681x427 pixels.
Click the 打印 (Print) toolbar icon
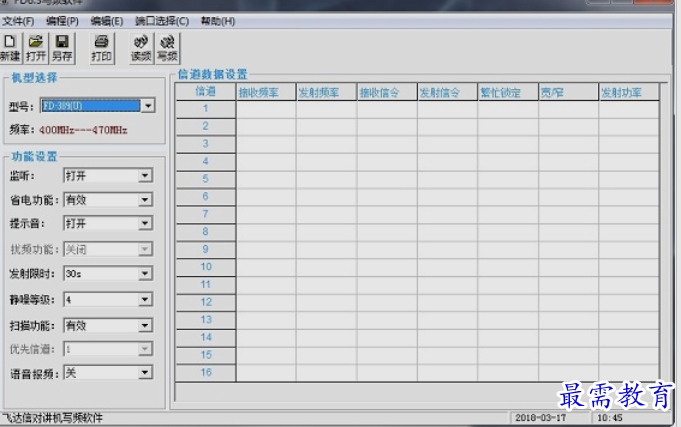pos(102,48)
